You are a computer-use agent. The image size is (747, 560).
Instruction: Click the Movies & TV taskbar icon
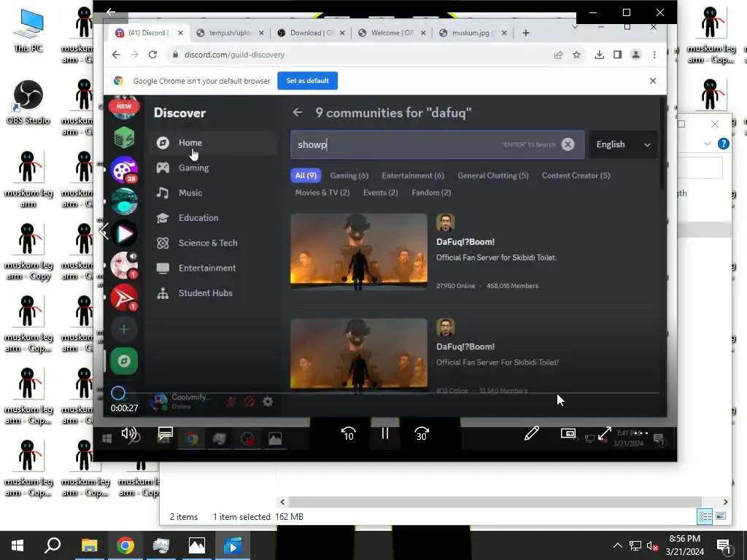click(233, 545)
